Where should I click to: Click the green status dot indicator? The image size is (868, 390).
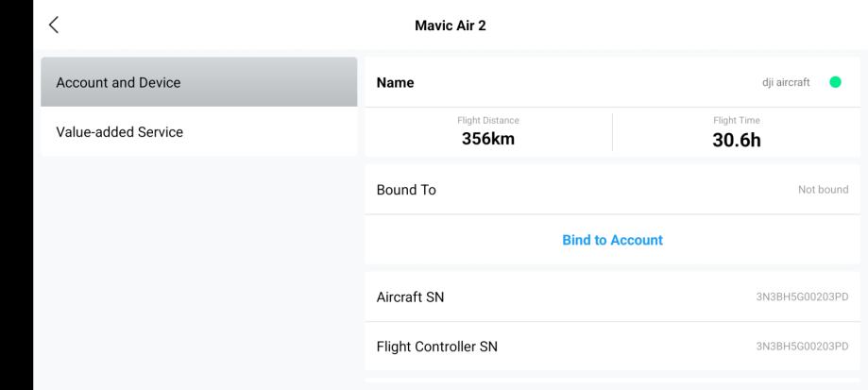pyautogui.click(x=834, y=82)
